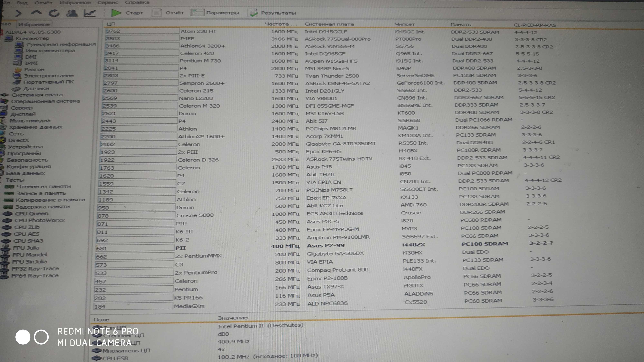Open the Справка menu
644x362 pixels.
coord(137,3)
